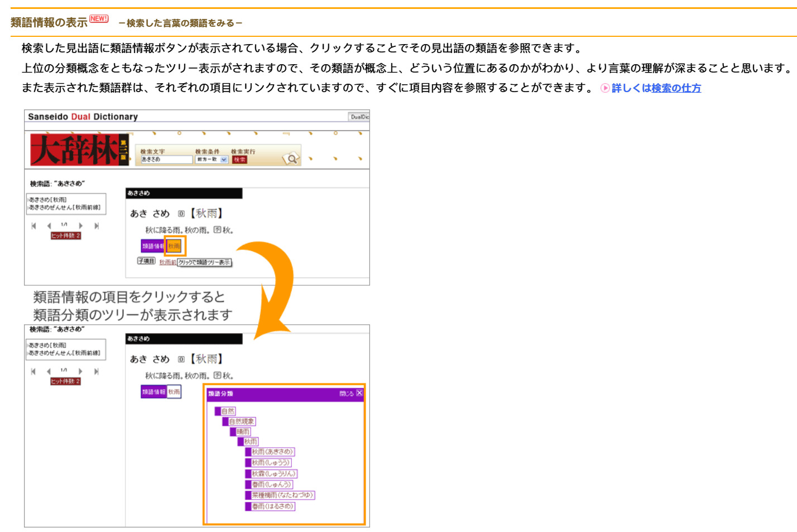
Task: Click the DualDic tab at top right
Action: click(x=359, y=117)
